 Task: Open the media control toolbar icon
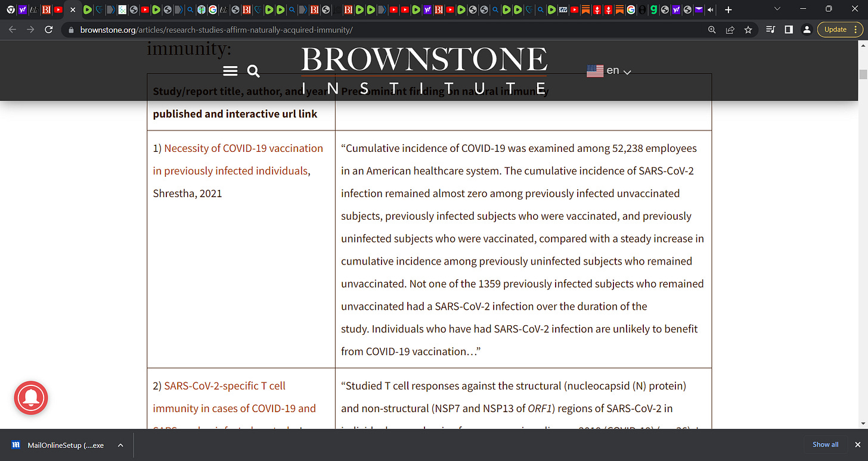click(x=770, y=29)
